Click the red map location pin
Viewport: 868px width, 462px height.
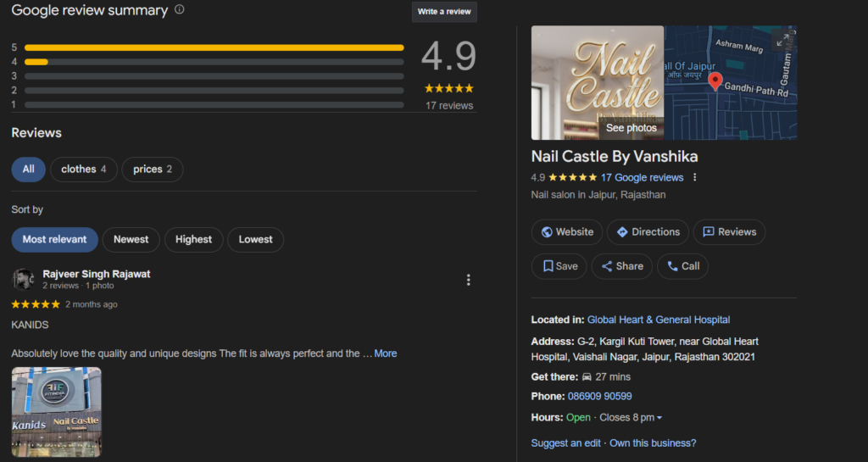(715, 81)
